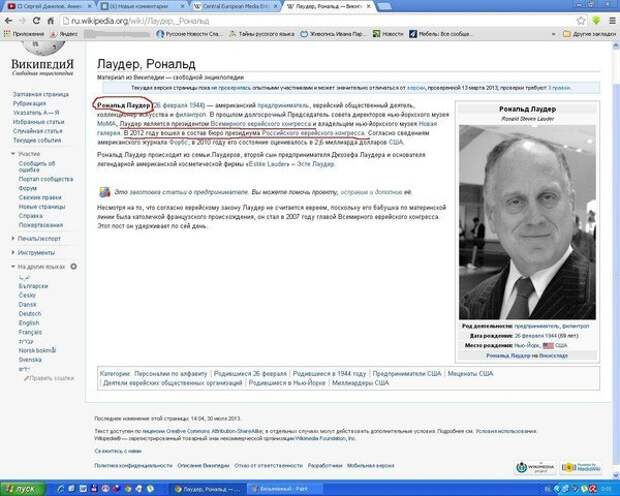The width and height of the screenshot is (620, 496).
Task: Open the Paint window in taskbar
Action: tap(285, 489)
